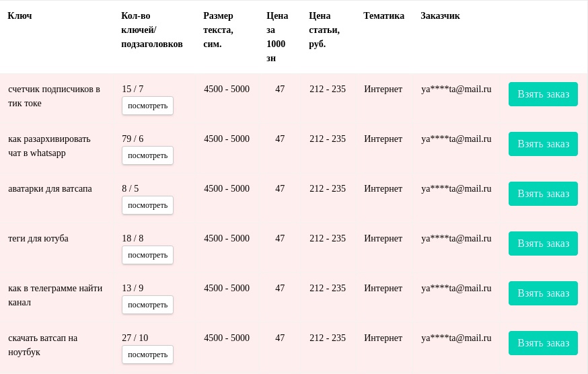Click 'посмотреть' under '79 / 6'
588x374 pixels.
coord(147,155)
